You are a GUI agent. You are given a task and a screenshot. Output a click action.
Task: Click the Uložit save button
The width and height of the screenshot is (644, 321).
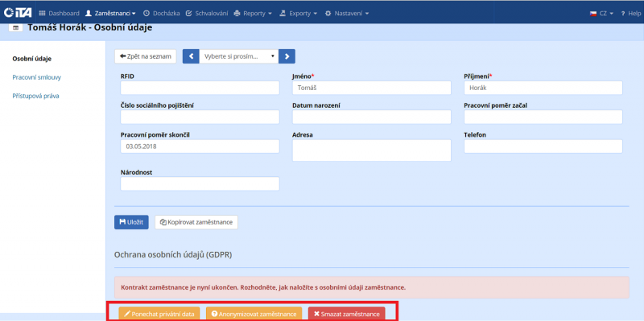[x=131, y=222]
